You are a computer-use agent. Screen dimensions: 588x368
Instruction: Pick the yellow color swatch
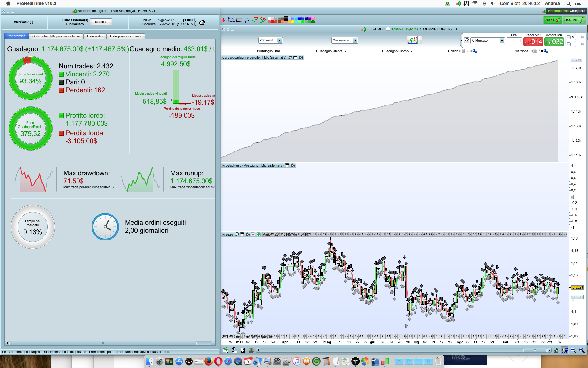coord(293,22)
